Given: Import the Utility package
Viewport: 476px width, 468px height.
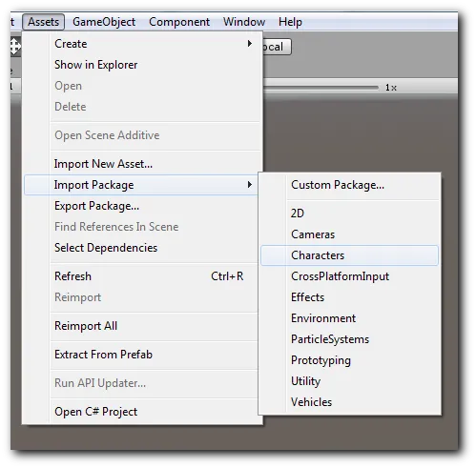Looking at the screenshot, I should tap(350, 381).
